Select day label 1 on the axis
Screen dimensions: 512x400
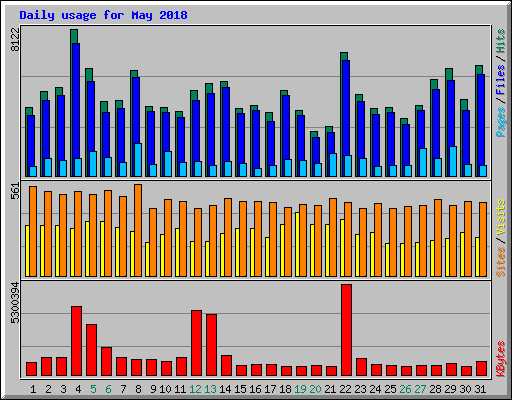click(33, 389)
